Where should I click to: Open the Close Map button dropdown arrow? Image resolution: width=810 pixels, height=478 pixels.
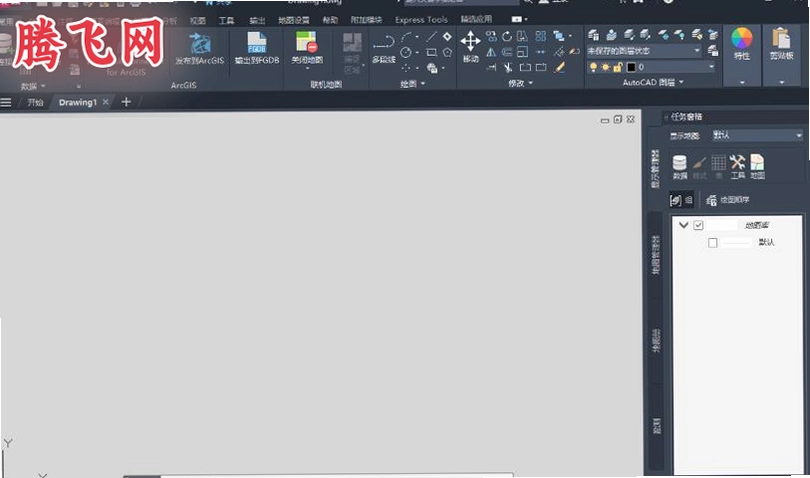[307, 68]
